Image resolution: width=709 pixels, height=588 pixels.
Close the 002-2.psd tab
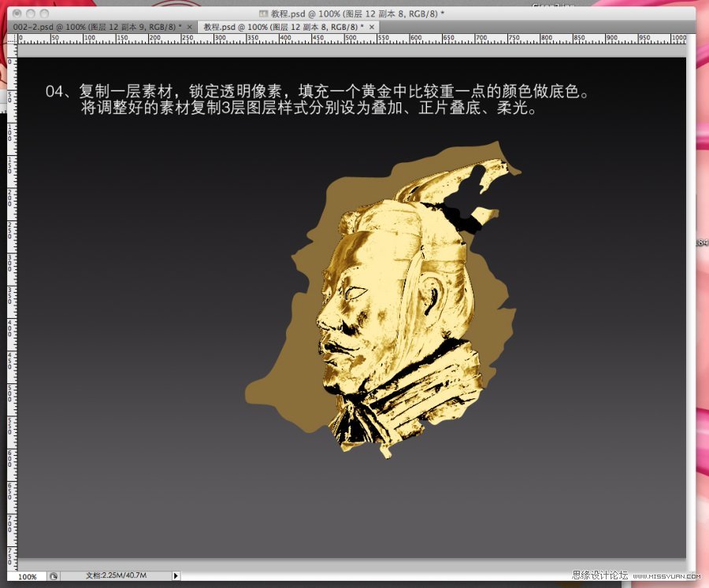tap(189, 27)
